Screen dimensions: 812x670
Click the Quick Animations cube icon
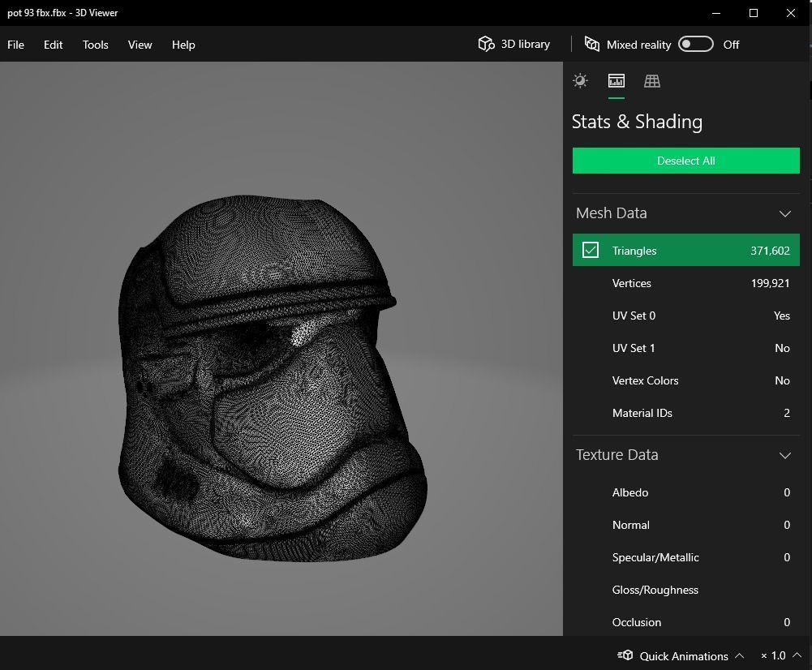pos(625,655)
